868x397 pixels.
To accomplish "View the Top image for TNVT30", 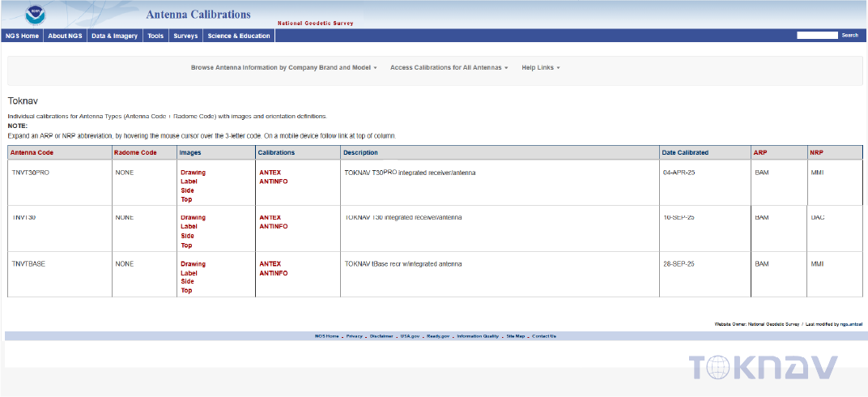I will (x=186, y=245).
